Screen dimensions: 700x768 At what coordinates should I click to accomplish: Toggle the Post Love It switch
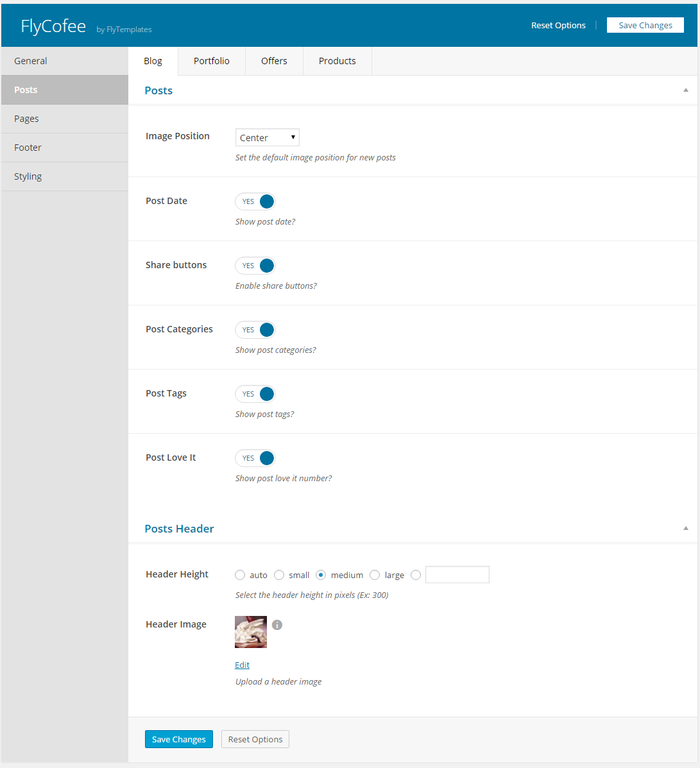[255, 458]
